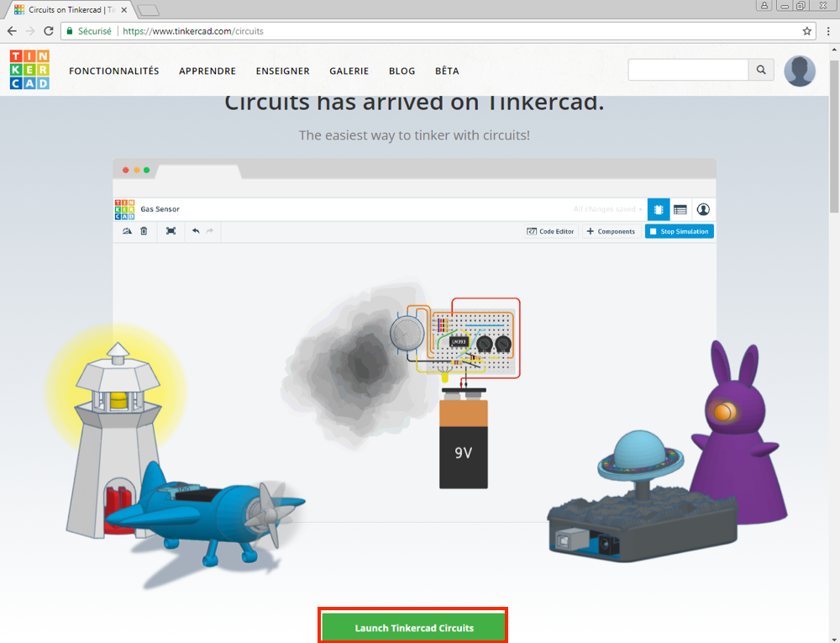Open the ENSEIGNER page
Screen dimensions: 840x643
click(x=283, y=71)
